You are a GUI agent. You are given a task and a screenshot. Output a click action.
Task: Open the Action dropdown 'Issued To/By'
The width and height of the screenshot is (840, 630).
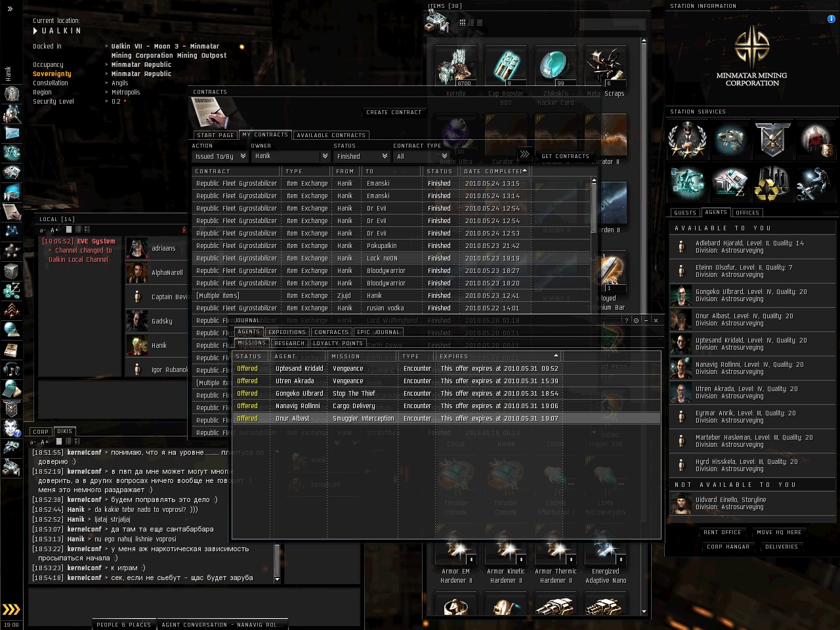coord(219,156)
